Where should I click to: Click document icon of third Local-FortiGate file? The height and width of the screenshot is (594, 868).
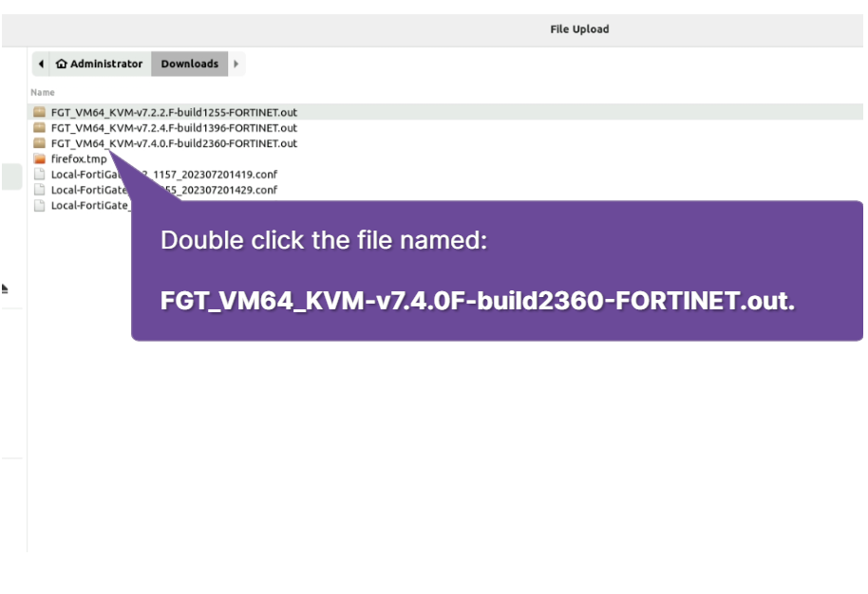tap(39, 205)
